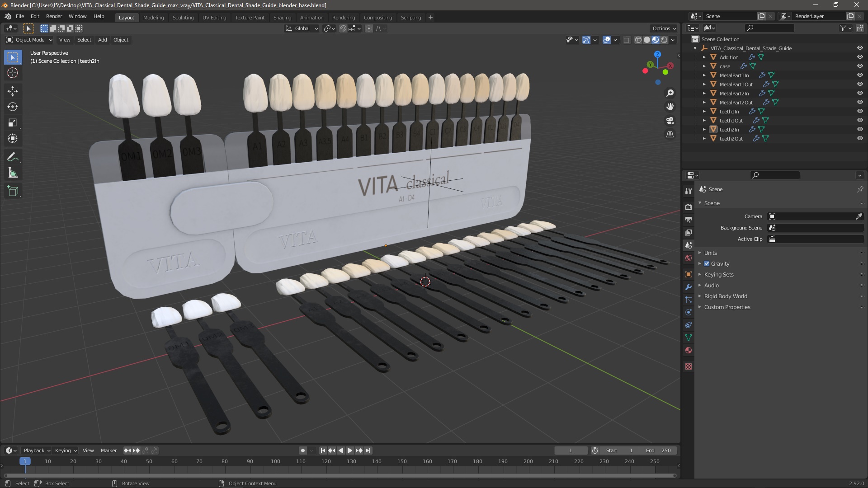Select the Annotate tool
This screenshot has height=488, width=868.
point(13,157)
